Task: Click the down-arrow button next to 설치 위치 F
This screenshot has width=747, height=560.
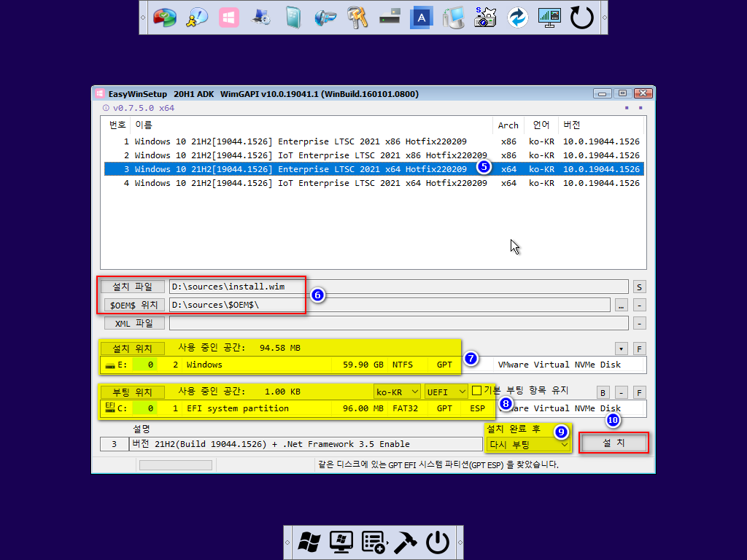Action: (x=622, y=349)
